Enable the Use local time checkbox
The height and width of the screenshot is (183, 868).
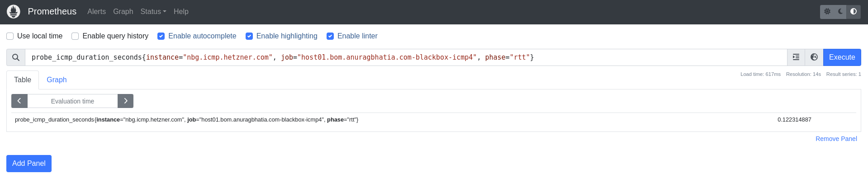[x=10, y=36]
